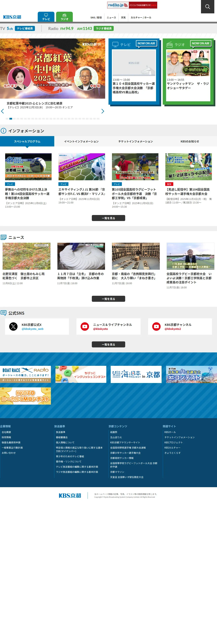217x644 pixels.
Task: Open the SNS / 配信 menu
Action: click(x=96, y=18)
